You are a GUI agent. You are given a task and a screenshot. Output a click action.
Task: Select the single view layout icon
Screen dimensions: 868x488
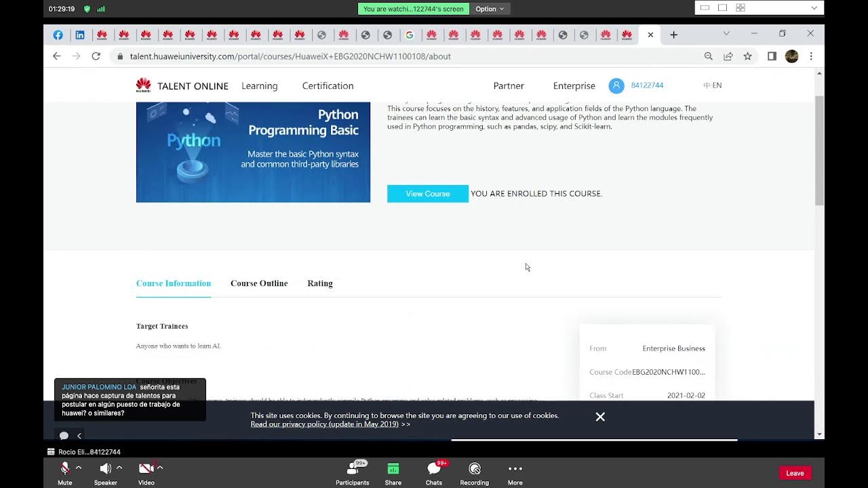pyautogui.click(x=705, y=8)
